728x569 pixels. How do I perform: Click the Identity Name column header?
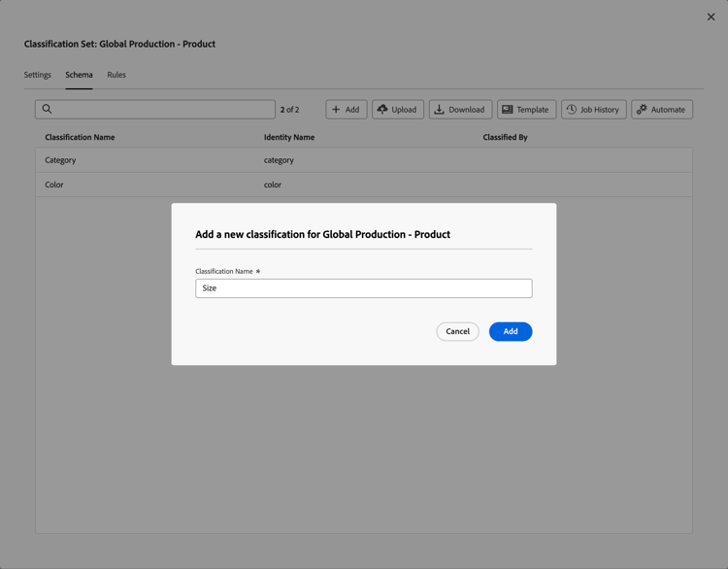(x=289, y=137)
